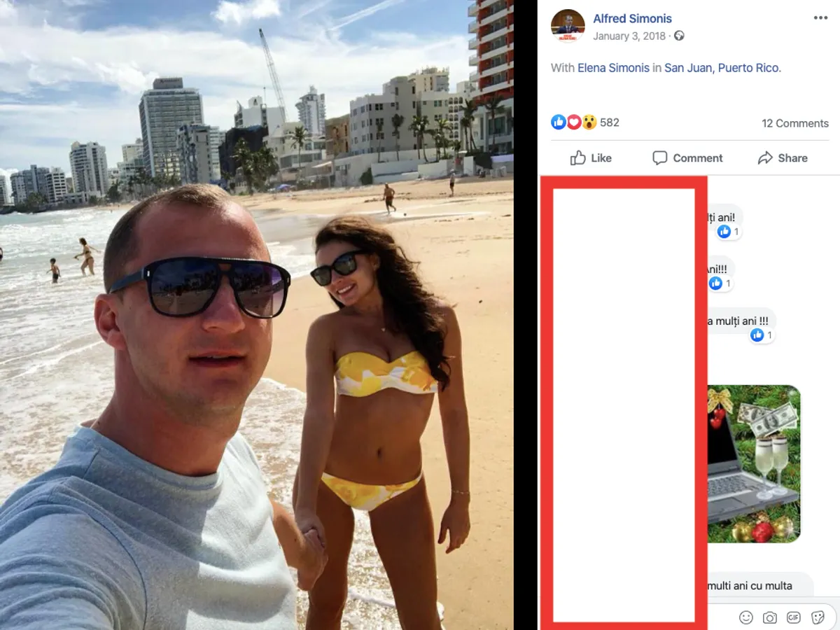
Task: Click the January 3, 2018 post date
Action: click(630, 36)
